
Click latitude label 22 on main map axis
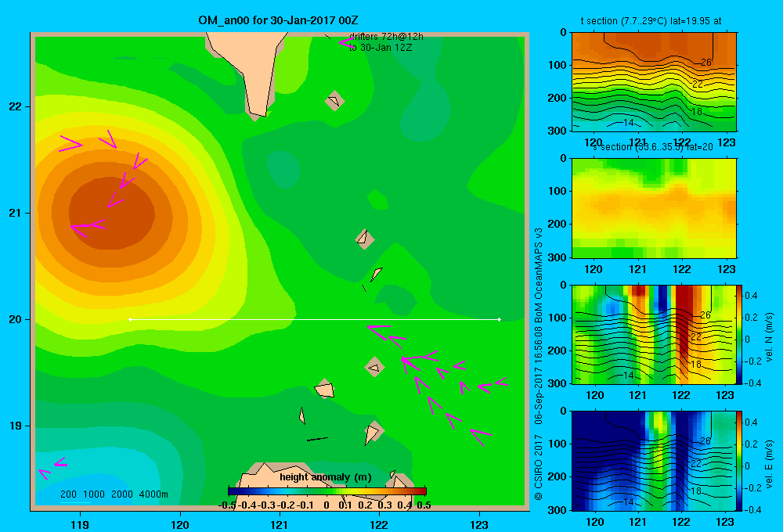point(16,106)
